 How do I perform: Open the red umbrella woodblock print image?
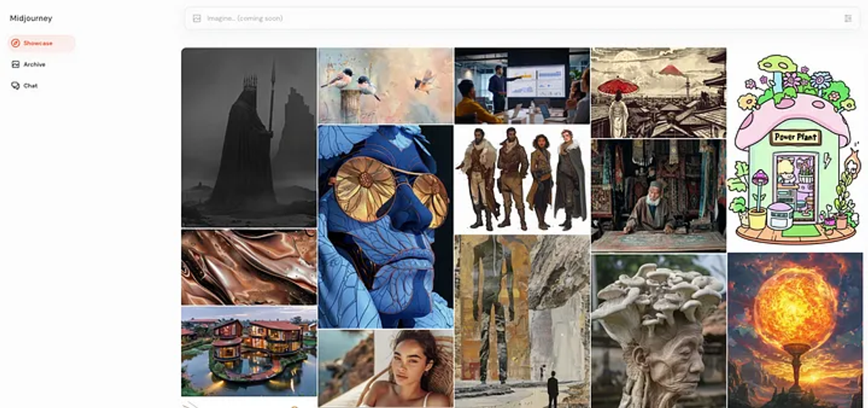(x=658, y=92)
